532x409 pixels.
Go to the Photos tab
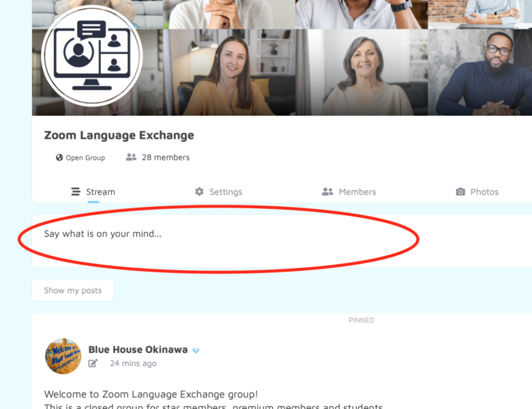[x=477, y=192]
